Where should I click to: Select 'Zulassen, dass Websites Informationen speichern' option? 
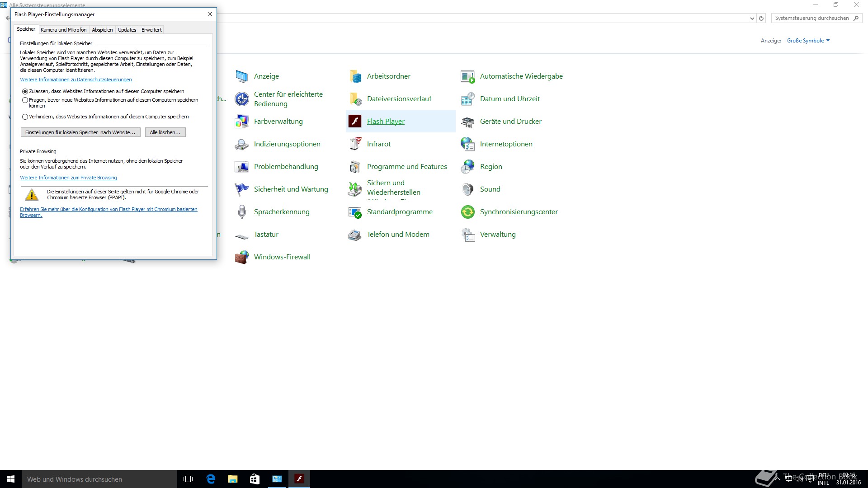pos(25,91)
